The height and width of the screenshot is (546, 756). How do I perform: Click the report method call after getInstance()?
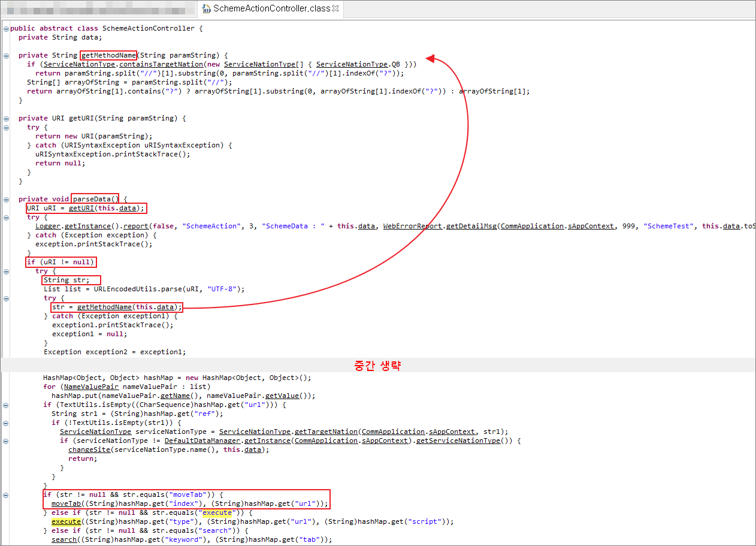click(135, 226)
